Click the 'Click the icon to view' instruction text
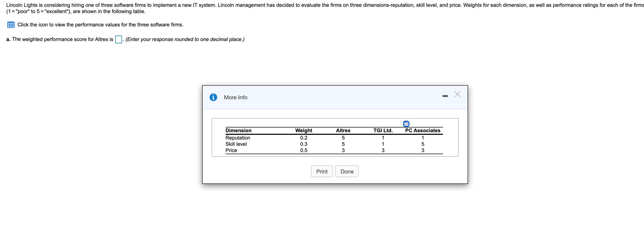Screen dimensions: 644x232 (101, 25)
